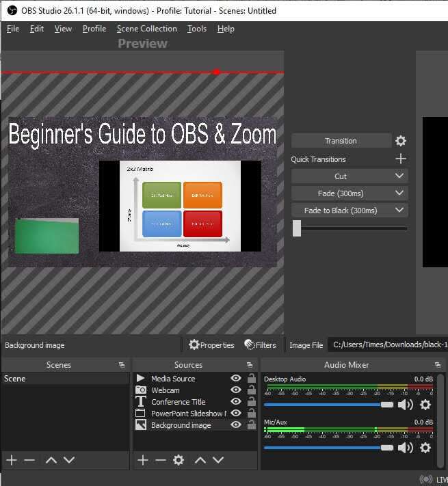The height and width of the screenshot is (486, 448).
Task: Adjust the Desktop Audio volume slider
Action: click(386, 405)
